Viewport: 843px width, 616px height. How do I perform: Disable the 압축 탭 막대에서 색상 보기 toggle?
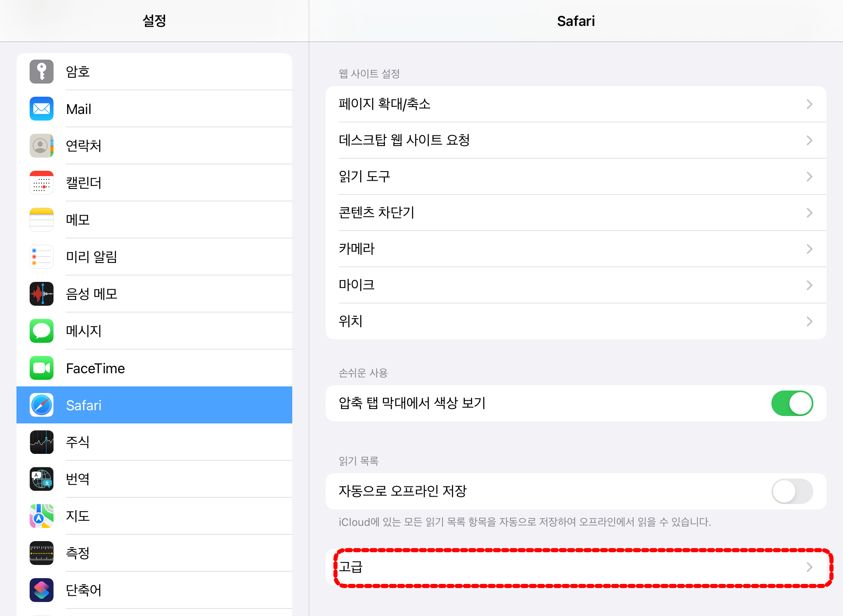[x=792, y=403]
